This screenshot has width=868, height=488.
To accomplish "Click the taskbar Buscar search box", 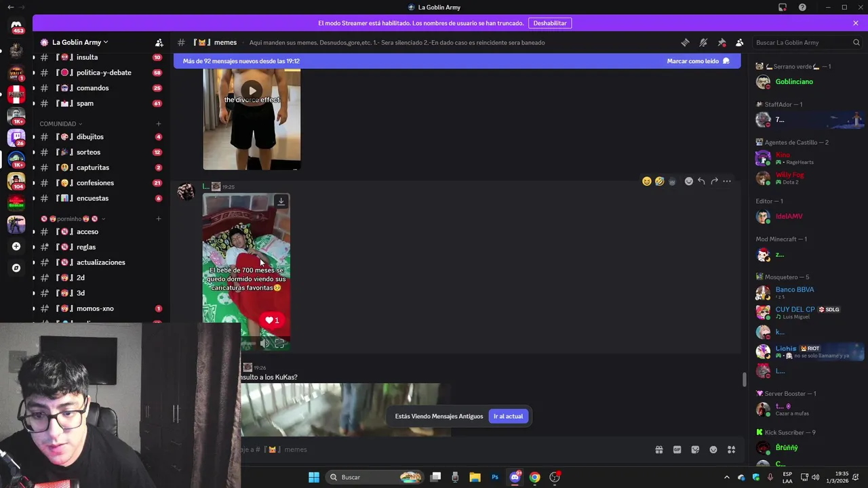I will pos(374,477).
